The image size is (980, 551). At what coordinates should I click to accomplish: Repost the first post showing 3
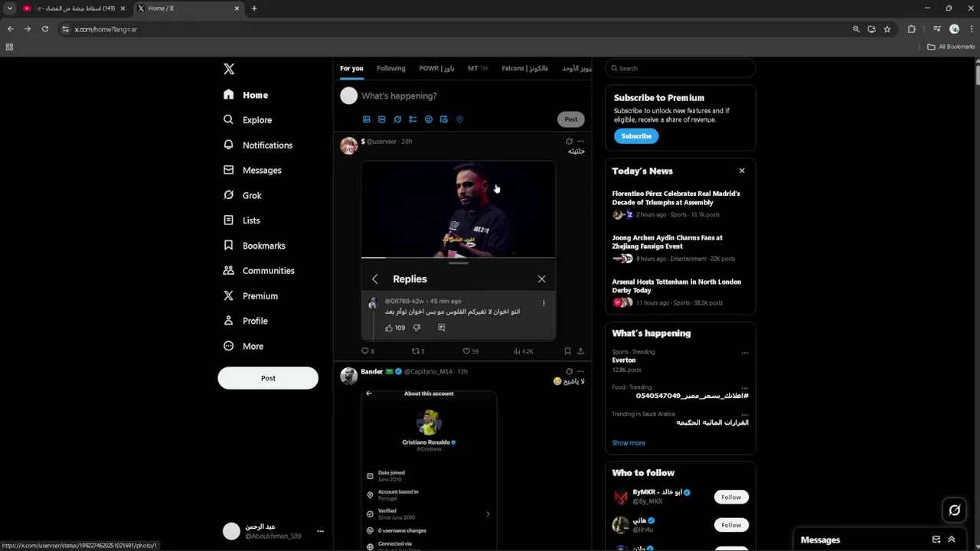click(x=418, y=351)
